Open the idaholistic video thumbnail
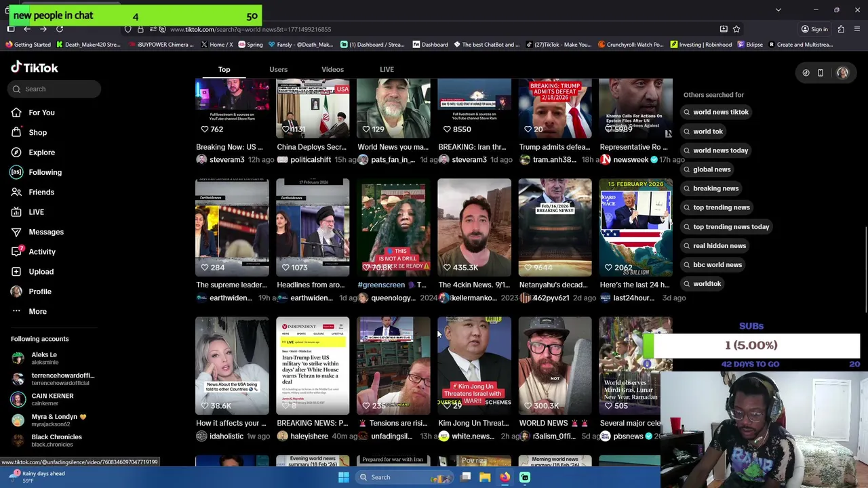Viewport: 868px width, 488px height. [232, 365]
